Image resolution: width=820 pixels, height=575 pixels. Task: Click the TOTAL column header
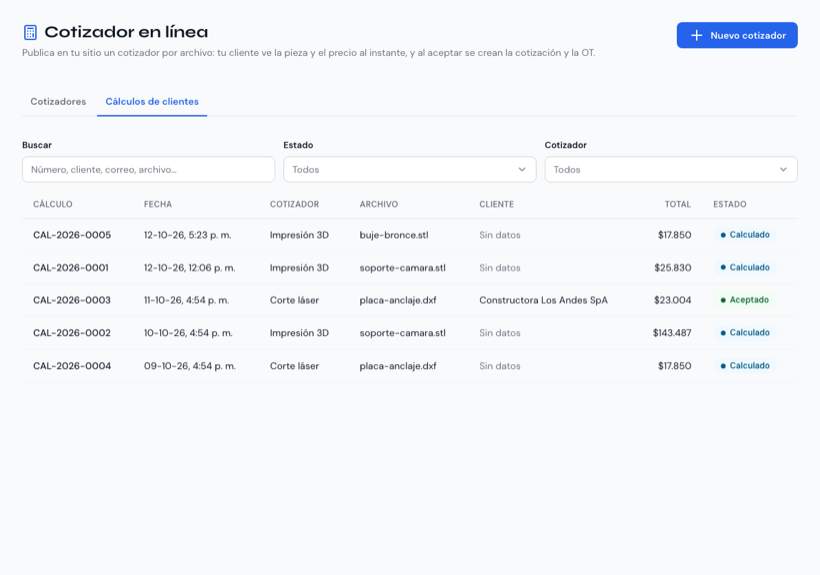click(x=678, y=204)
